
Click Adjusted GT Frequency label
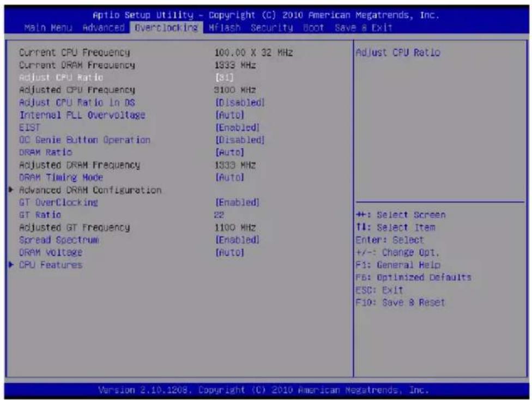74,228
